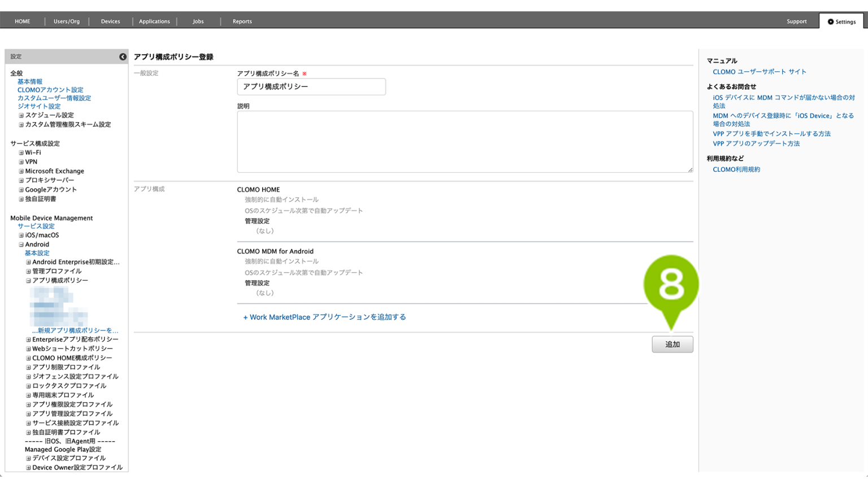Open CLOMO ユーザーサポート サイト link
Image resolution: width=868 pixels, height=488 pixels.
click(x=759, y=72)
